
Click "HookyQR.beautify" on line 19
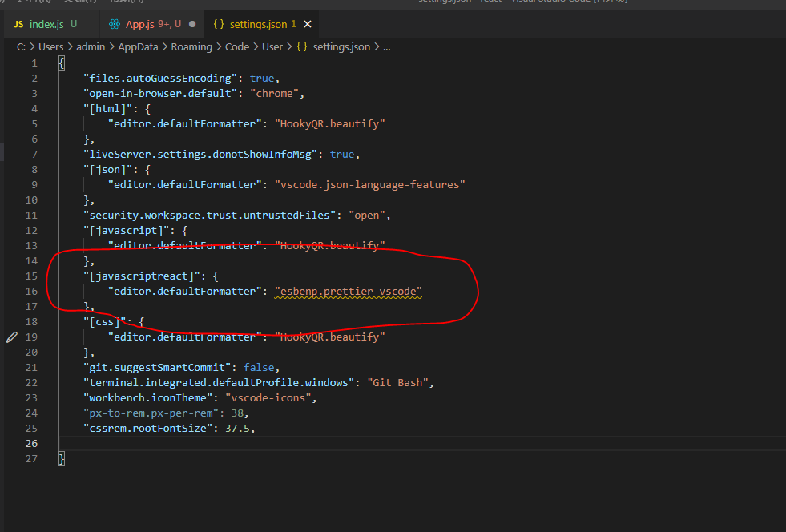tap(330, 337)
